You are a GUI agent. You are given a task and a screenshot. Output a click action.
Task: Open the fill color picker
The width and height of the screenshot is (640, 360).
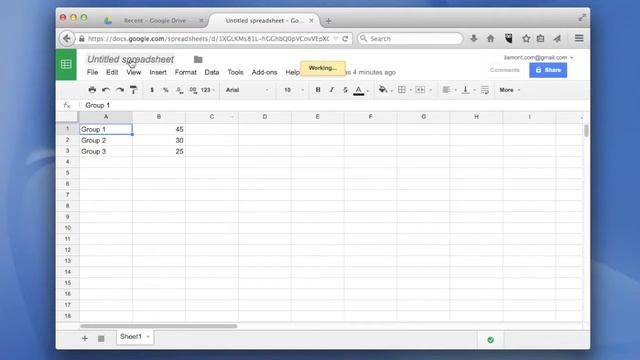pyautogui.click(x=383, y=90)
